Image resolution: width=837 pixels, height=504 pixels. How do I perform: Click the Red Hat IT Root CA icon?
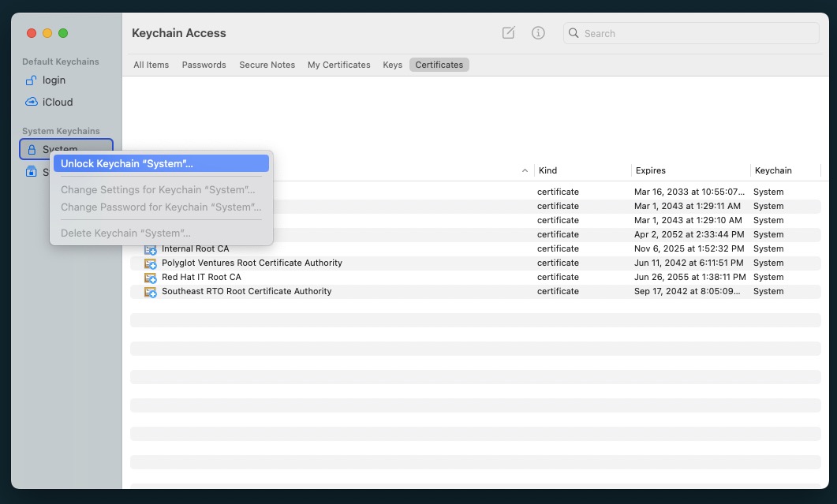tap(150, 278)
